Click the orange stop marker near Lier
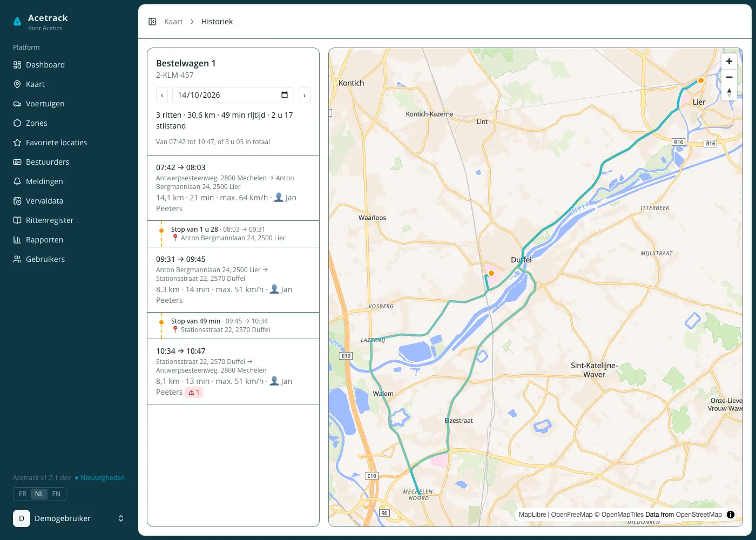The height and width of the screenshot is (540, 756). coord(700,80)
